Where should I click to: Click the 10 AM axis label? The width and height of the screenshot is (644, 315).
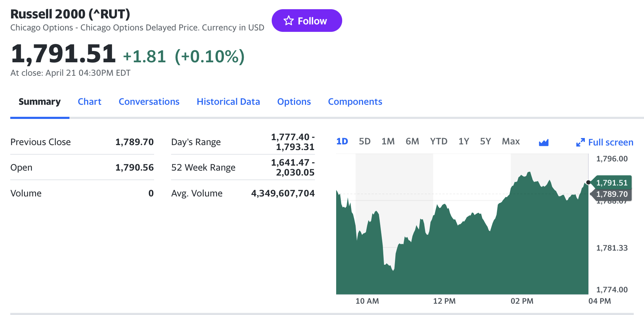click(x=367, y=301)
